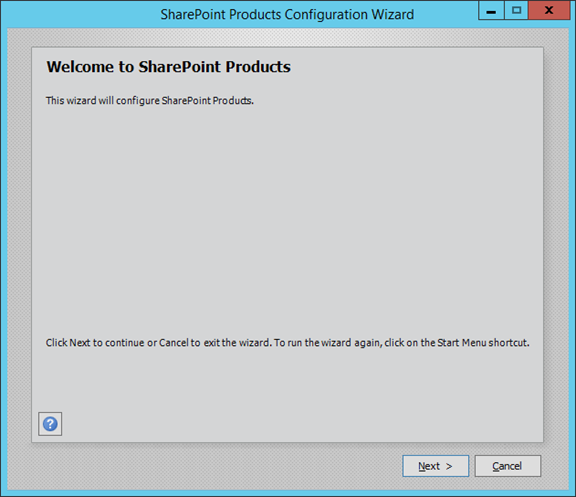Exit the wizard using the Cancel button
The height and width of the screenshot is (497, 576).
click(508, 466)
